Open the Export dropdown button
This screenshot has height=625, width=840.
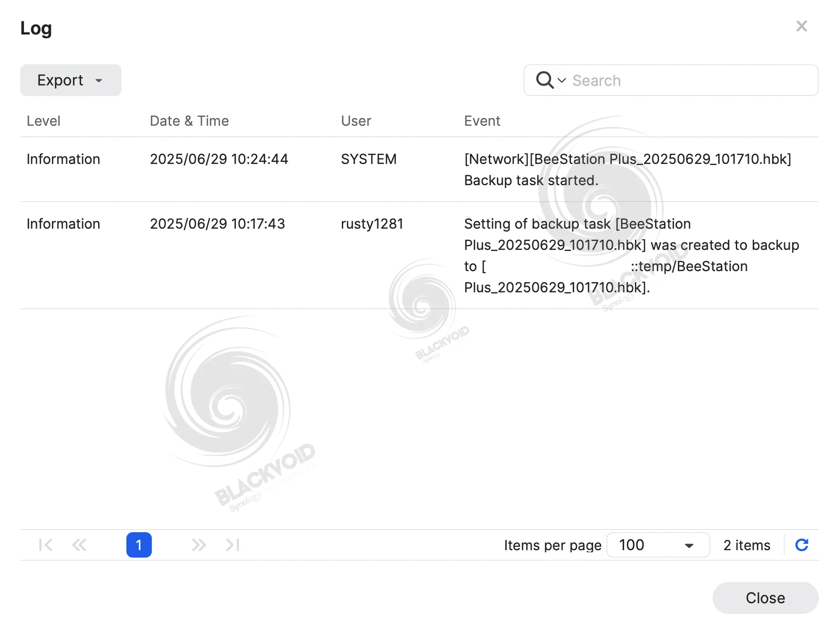[71, 80]
